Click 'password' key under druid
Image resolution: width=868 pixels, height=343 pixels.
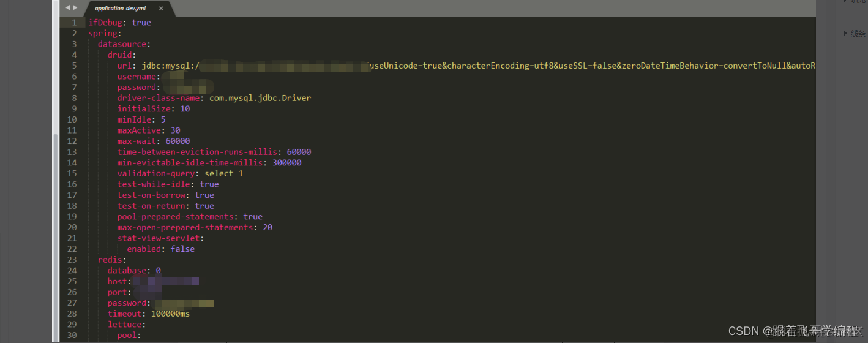click(x=137, y=87)
